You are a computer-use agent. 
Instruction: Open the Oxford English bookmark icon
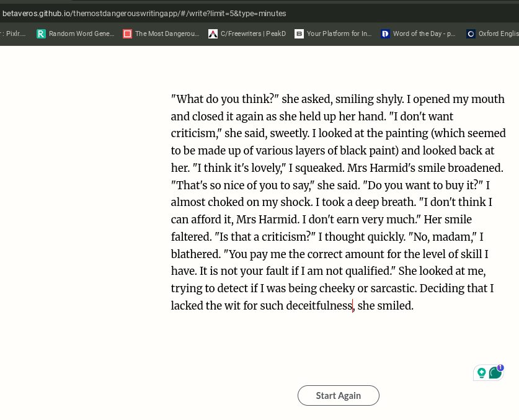471,34
